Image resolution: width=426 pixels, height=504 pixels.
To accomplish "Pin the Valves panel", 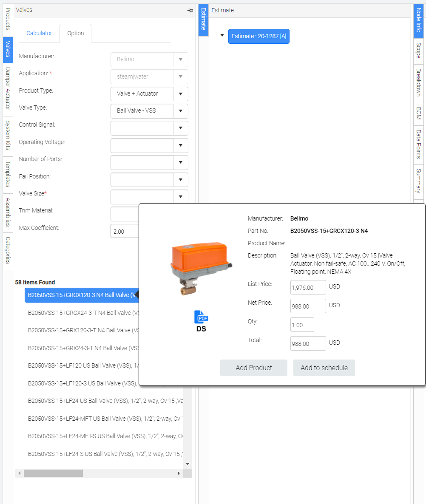I will pos(190,10).
